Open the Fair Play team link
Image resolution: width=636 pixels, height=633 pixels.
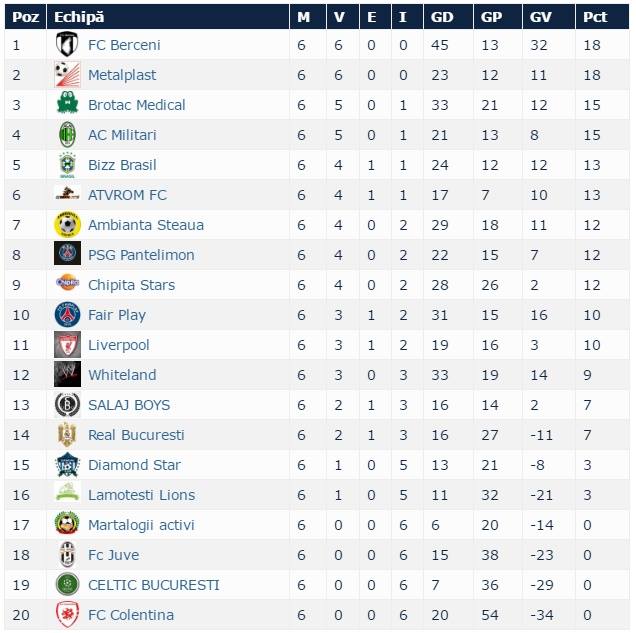click(117, 315)
